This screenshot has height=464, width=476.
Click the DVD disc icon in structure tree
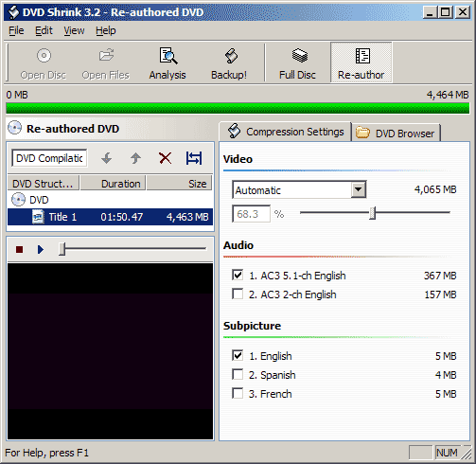point(18,200)
